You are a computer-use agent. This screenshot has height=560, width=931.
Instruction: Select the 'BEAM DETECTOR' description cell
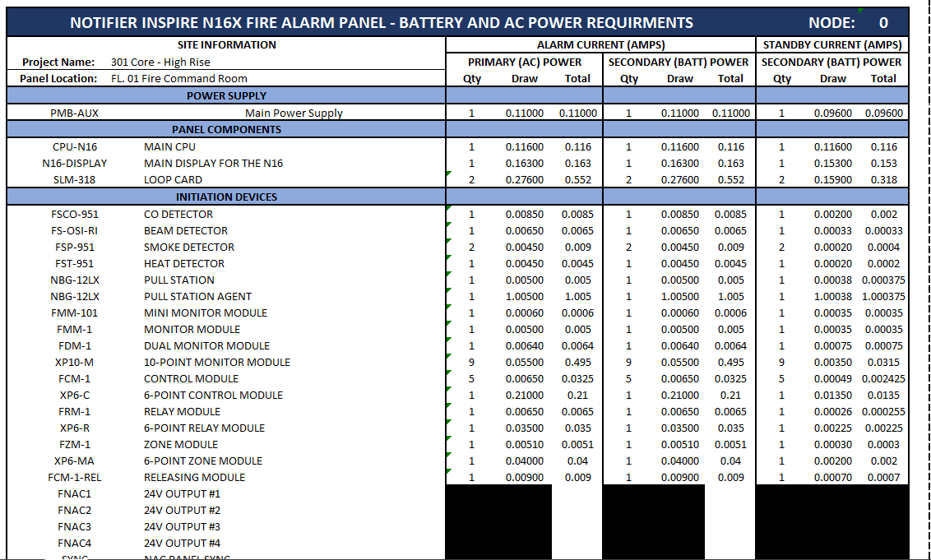186,231
